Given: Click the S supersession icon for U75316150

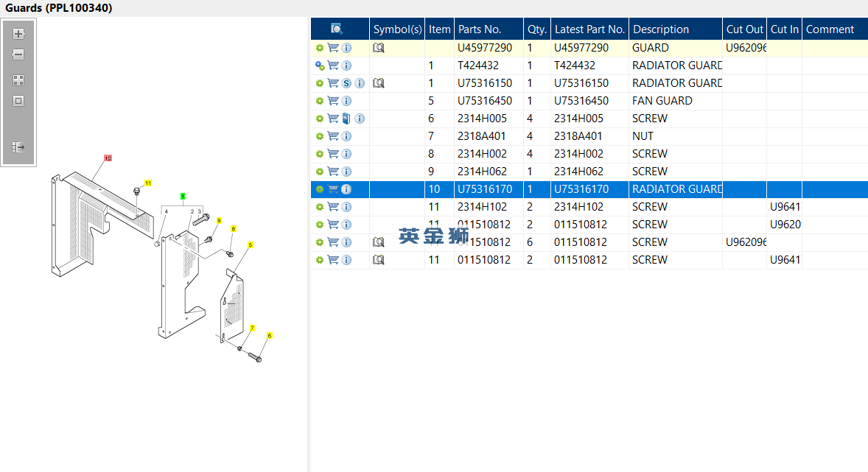Looking at the screenshot, I should (x=346, y=83).
